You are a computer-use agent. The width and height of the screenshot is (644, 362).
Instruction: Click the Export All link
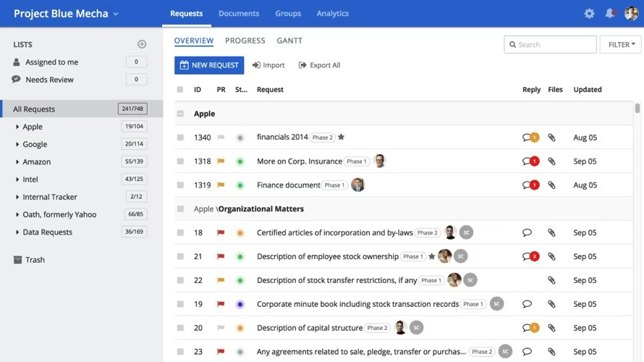[x=319, y=65]
